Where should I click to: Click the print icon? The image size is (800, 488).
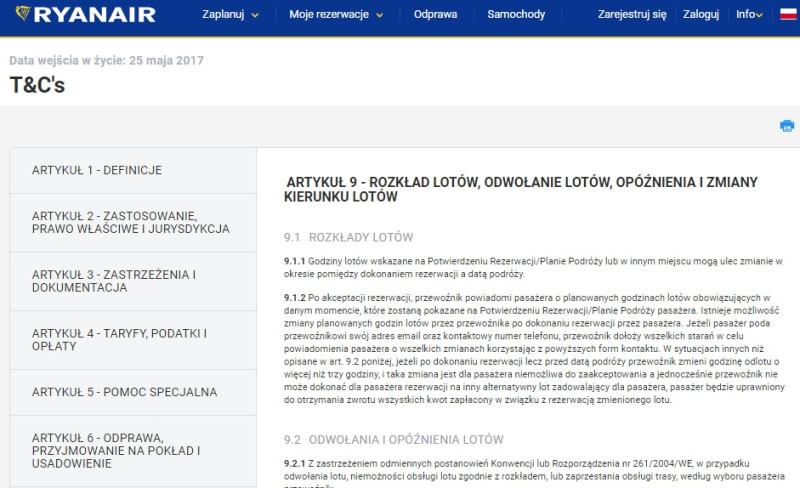tap(787, 126)
